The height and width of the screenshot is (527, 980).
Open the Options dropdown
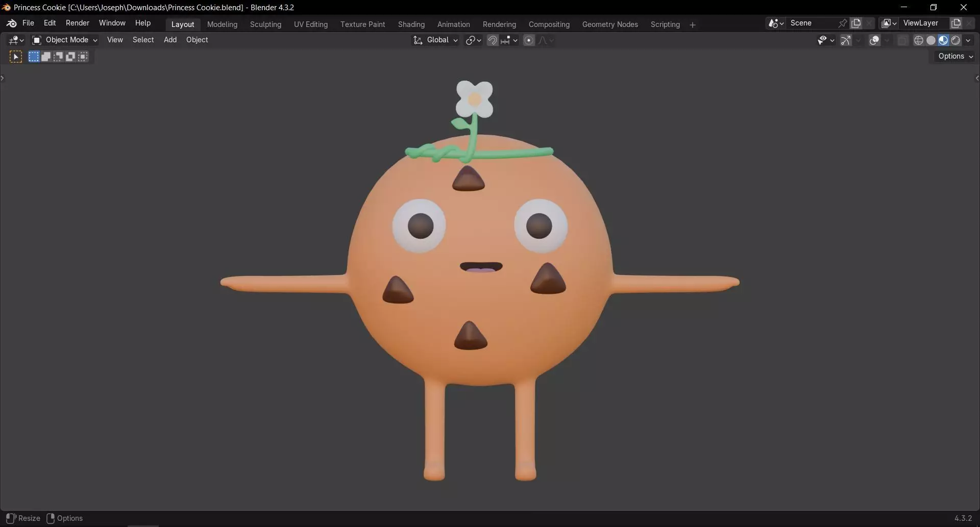click(955, 57)
